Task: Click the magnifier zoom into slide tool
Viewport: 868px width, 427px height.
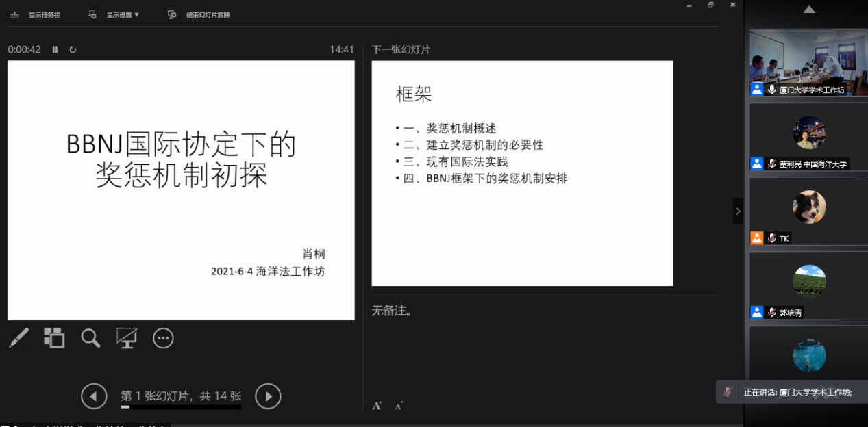Action: click(90, 337)
